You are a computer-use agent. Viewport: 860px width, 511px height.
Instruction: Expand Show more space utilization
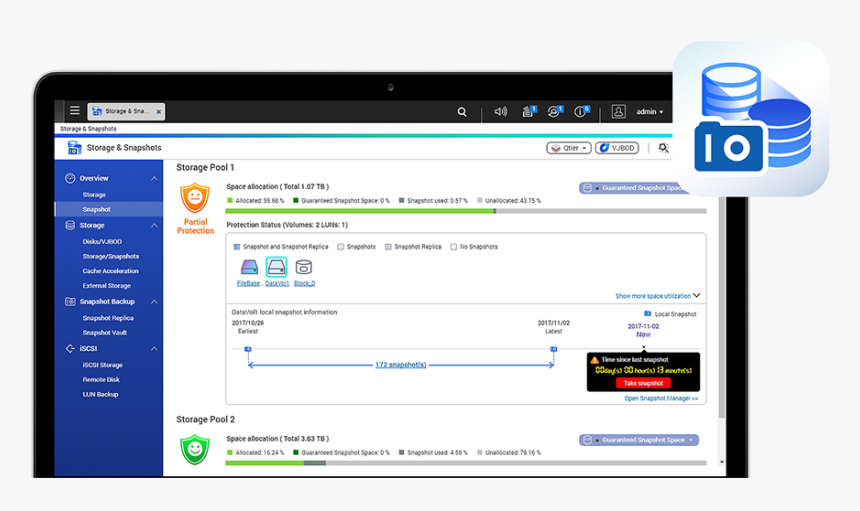[657, 296]
